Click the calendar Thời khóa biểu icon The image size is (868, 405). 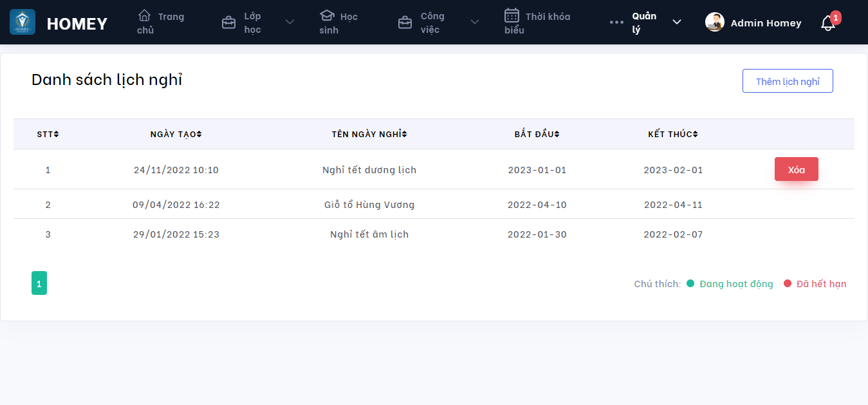pos(512,15)
